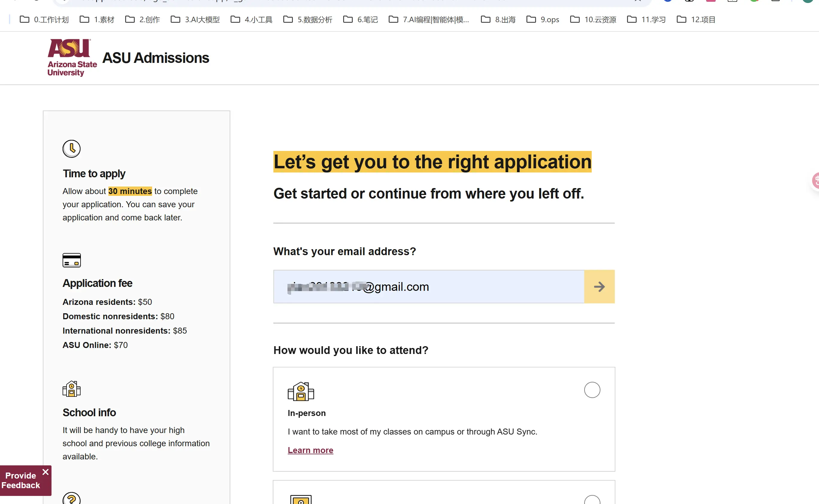Open the 3.AI大模型 bookmark folder

[x=195, y=20]
